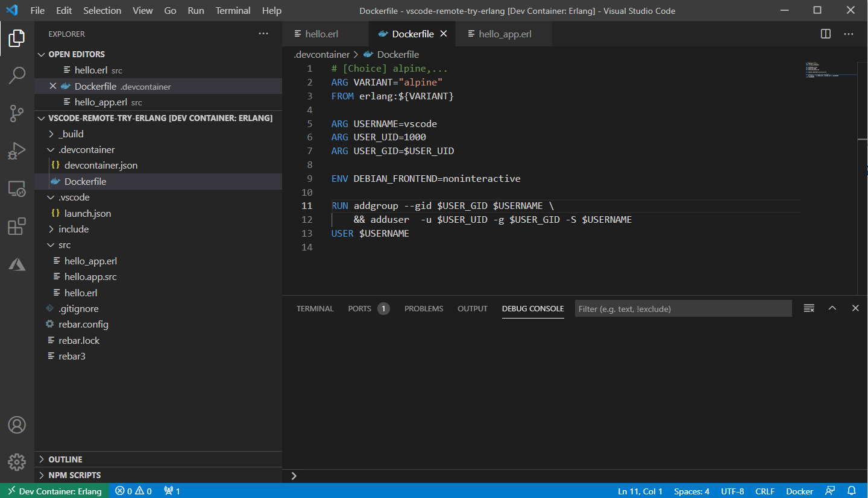Click the VS Code logo icon
The image size is (868, 498).
point(12,10)
